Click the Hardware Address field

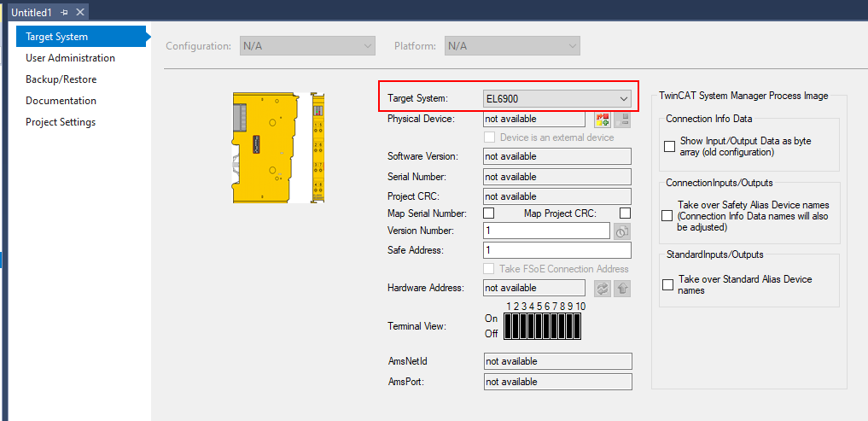pyautogui.click(x=534, y=288)
